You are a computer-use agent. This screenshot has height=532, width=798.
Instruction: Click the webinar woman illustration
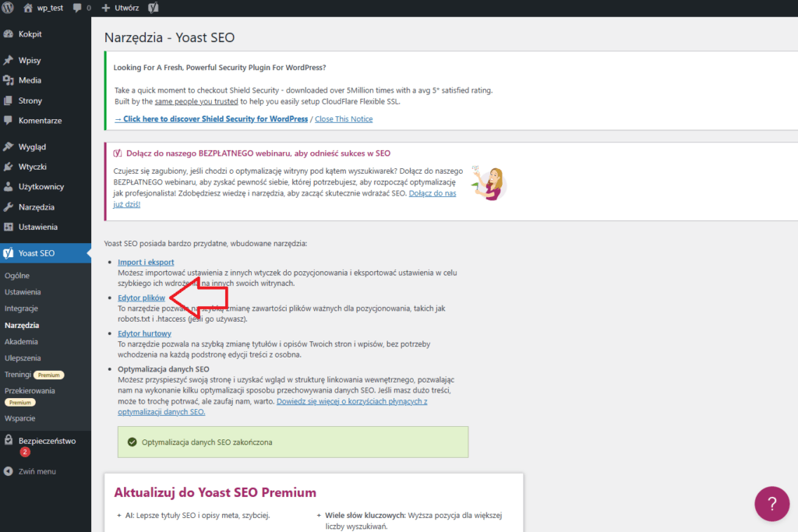coord(489,184)
